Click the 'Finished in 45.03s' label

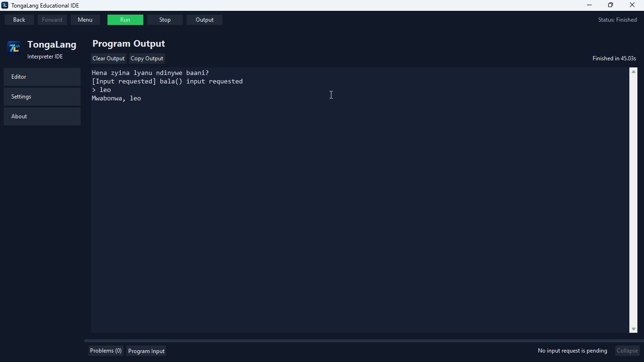(x=614, y=58)
